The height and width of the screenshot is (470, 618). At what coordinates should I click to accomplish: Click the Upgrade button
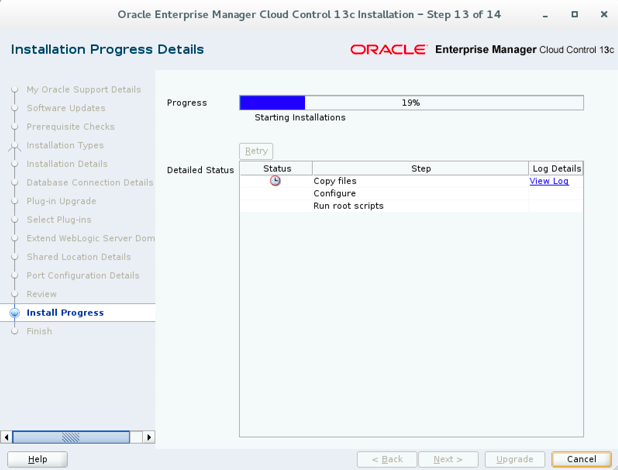tap(515, 459)
